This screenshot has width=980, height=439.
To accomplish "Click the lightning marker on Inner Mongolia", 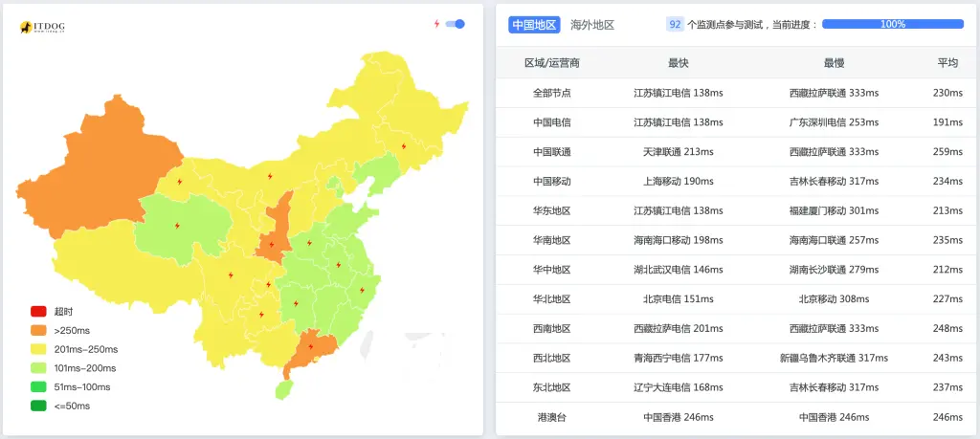I will (x=270, y=176).
